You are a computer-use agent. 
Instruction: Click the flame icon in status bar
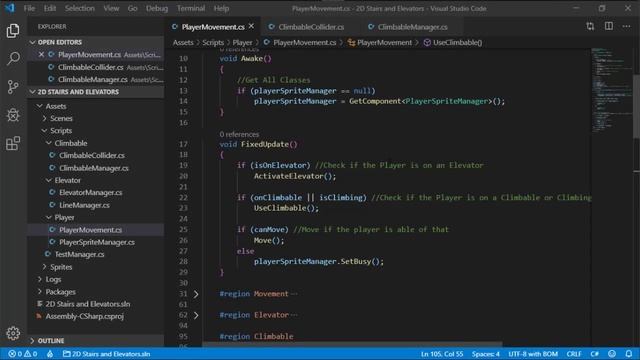[x=50, y=354]
